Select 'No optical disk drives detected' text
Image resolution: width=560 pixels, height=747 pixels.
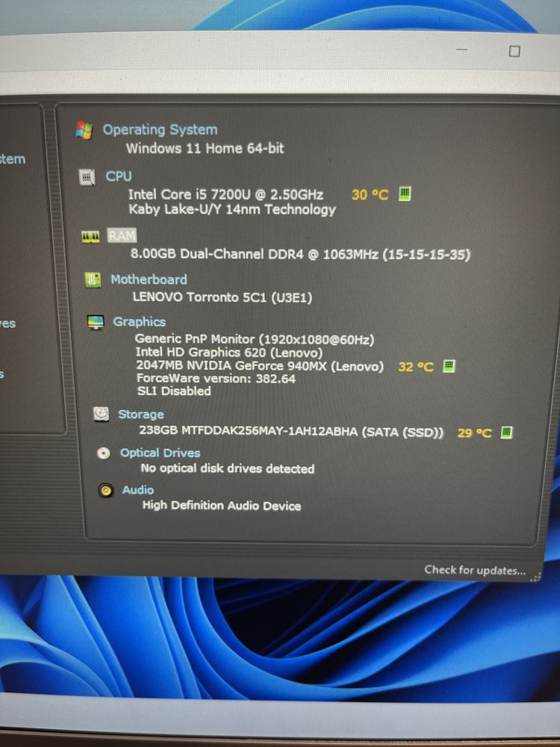228,468
